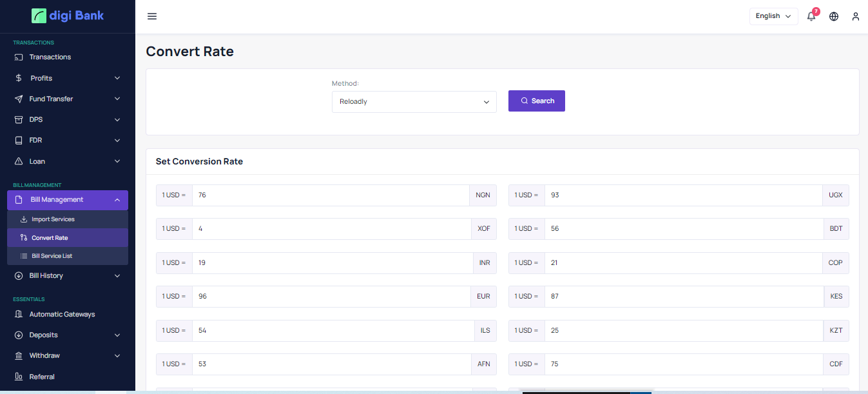Viewport: 868px width, 394px height.
Task: Click the globe icon in header
Action: click(834, 17)
